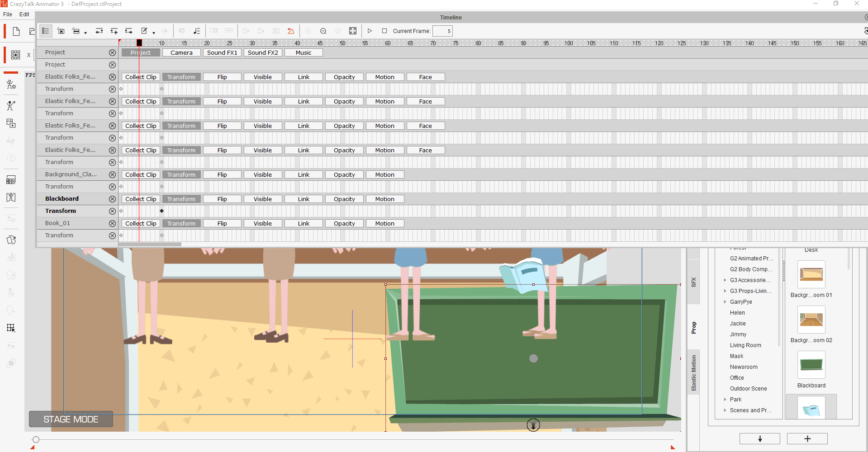Toggle Transform track button in Blackboard row

point(181,199)
